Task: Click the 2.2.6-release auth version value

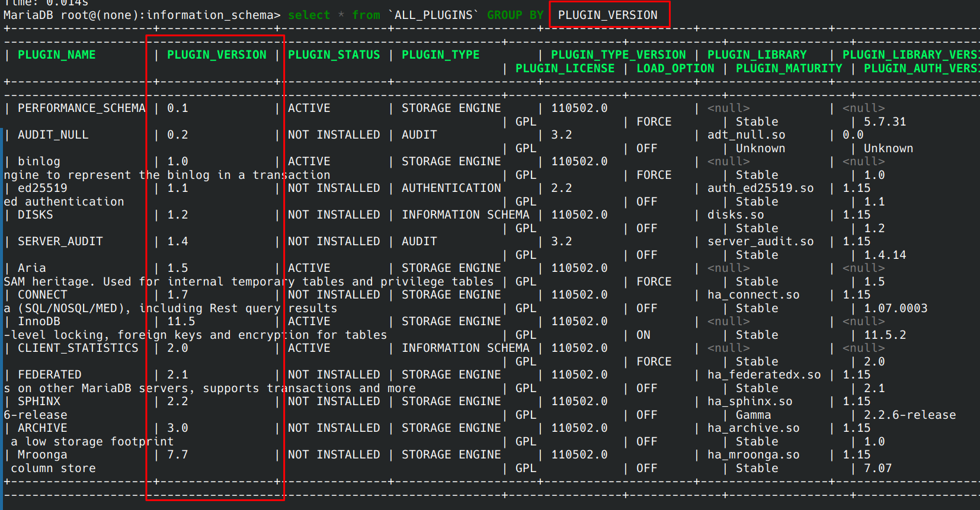Action: [x=910, y=415]
